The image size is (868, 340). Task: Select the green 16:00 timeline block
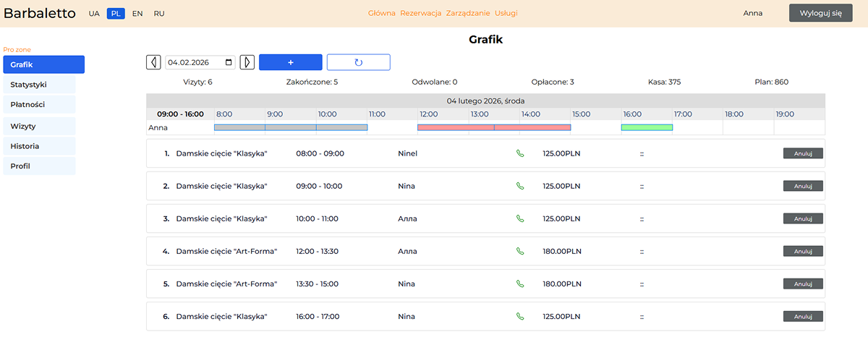tap(647, 127)
